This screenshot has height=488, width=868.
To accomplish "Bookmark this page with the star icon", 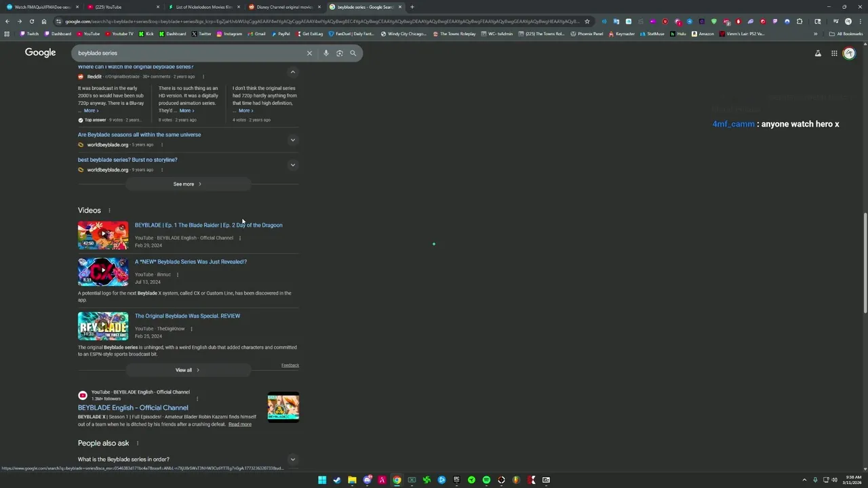I will (587, 21).
